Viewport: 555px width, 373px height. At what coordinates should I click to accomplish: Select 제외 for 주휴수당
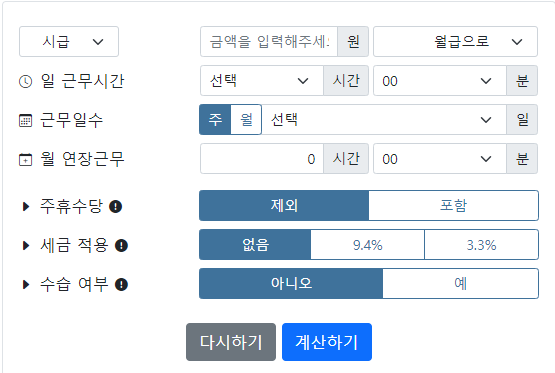click(284, 206)
